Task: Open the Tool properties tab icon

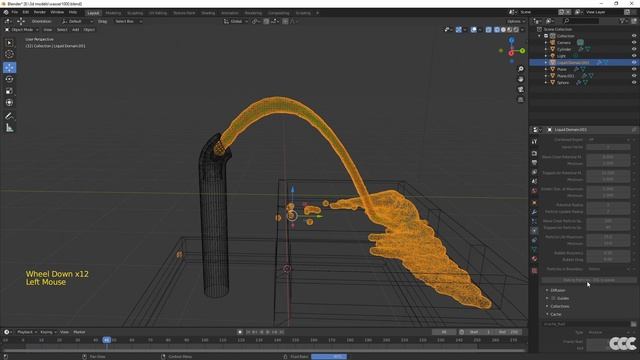Action: pos(534,141)
